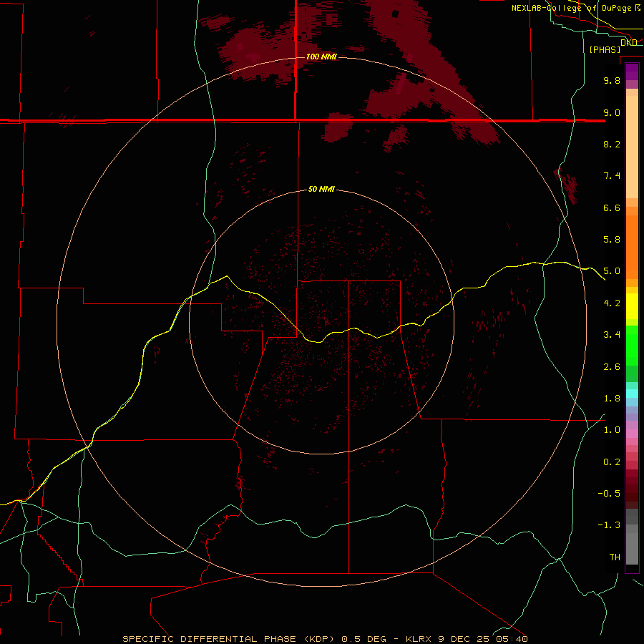Click the -0.5 color scale value

tap(609, 494)
